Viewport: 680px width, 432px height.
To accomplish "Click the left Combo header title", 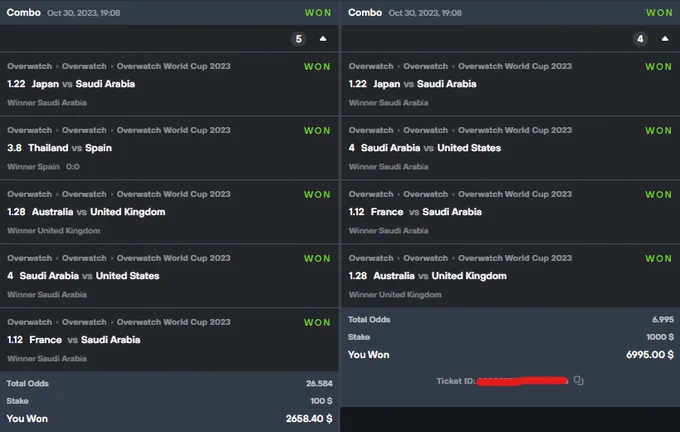I will (23, 12).
